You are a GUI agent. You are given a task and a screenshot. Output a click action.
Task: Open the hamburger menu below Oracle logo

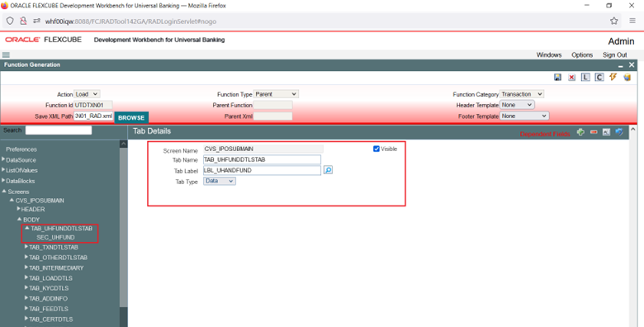[x=6, y=54]
